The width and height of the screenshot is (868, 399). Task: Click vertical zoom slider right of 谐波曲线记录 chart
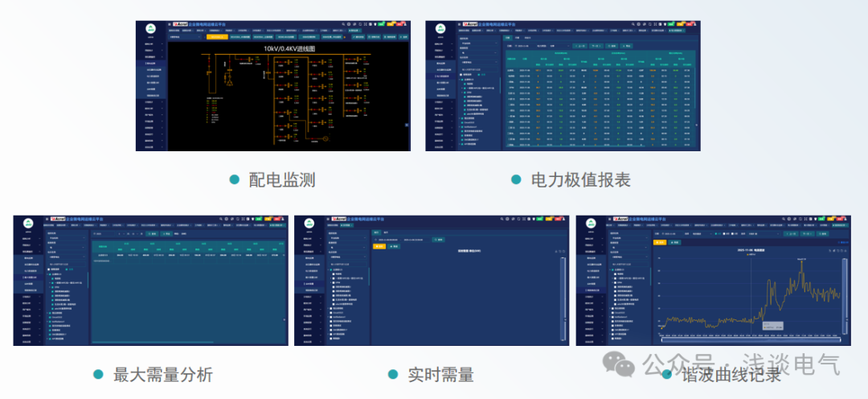845,296
